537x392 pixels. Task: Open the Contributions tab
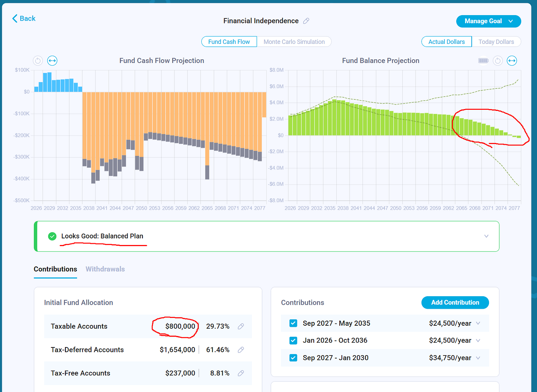pyautogui.click(x=55, y=269)
